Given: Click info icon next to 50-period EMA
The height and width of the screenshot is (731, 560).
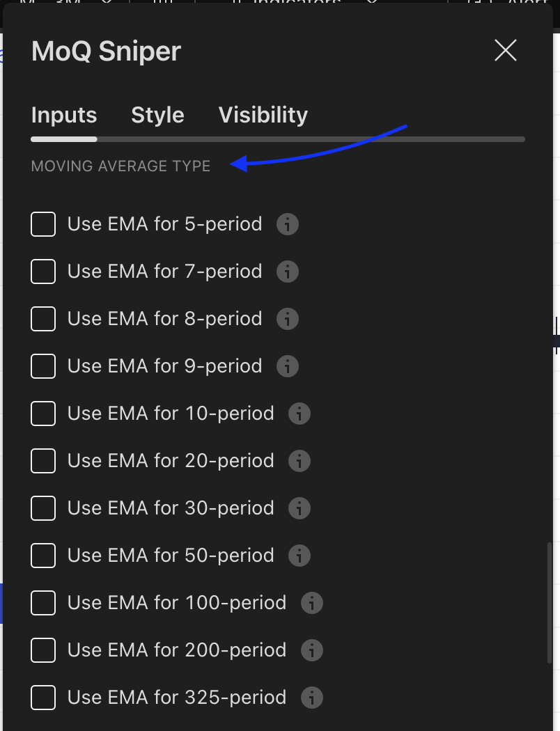Looking at the screenshot, I should coord(300,556).
